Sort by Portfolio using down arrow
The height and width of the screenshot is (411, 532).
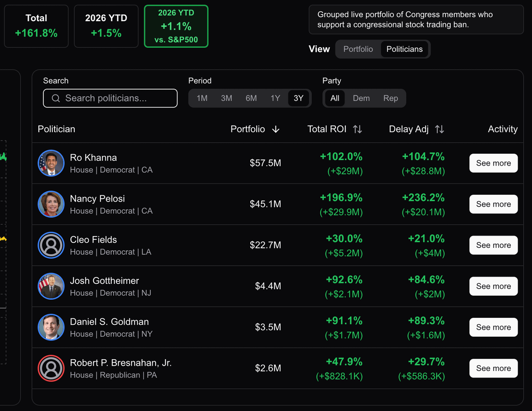pyautogui.click(x=276, y=129)
